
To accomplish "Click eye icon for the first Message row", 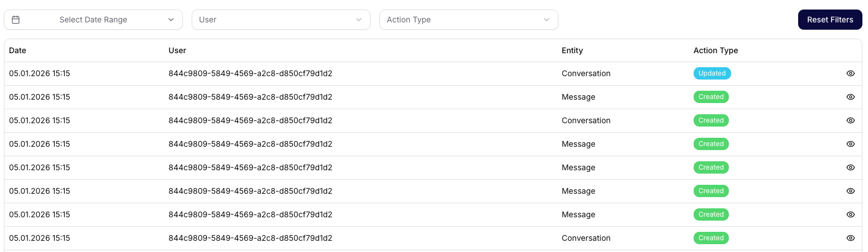I will pyautogui.click(x=851, y=97).
